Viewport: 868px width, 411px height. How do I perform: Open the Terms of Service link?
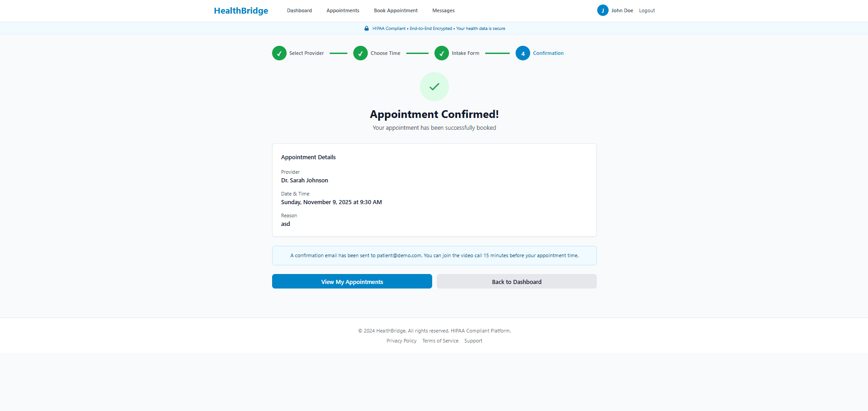[440, 341]
